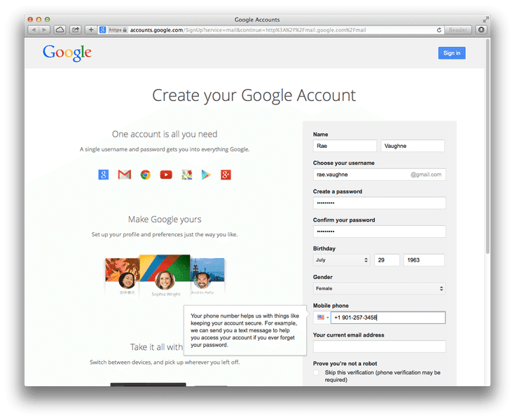The width and height of the screenshot is (515, 420).
Task: Click the last name field containing Vaughne
Action: coord(413,146)
